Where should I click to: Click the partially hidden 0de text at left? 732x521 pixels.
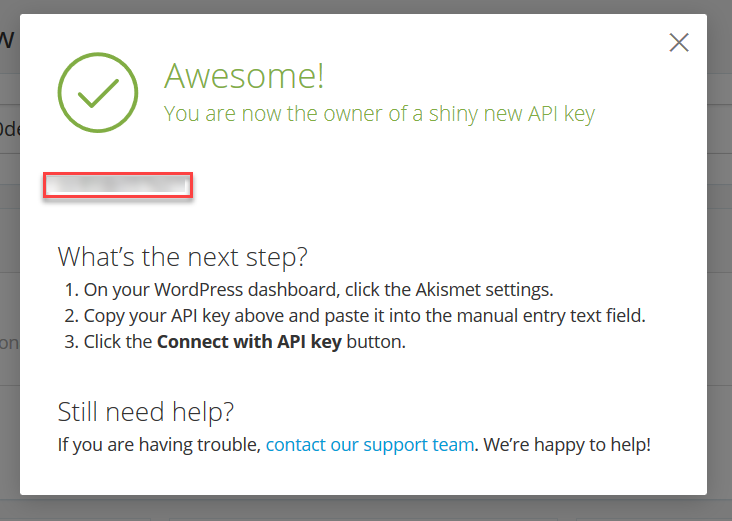(x=8, y=128)
